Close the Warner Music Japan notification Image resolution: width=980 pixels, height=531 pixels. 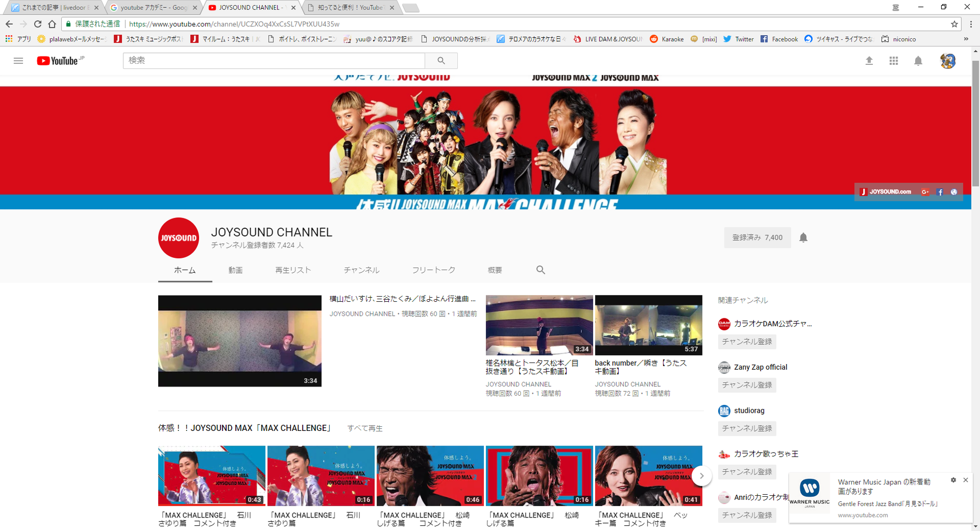tap(965, 480)
